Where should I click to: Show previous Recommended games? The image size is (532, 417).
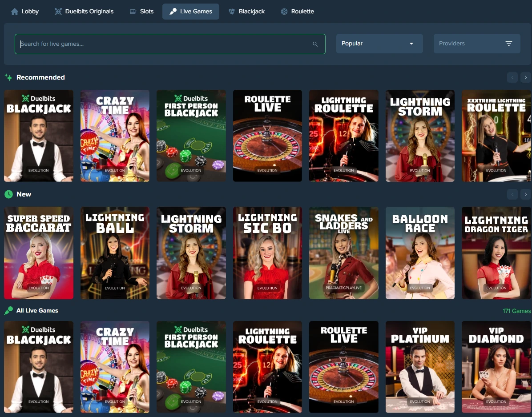coord(512,77)
